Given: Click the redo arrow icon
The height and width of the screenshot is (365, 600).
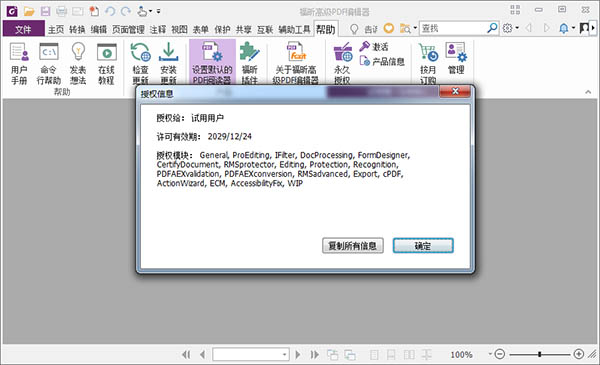Looking at the screenshot, I should click(x=126, y=11).
